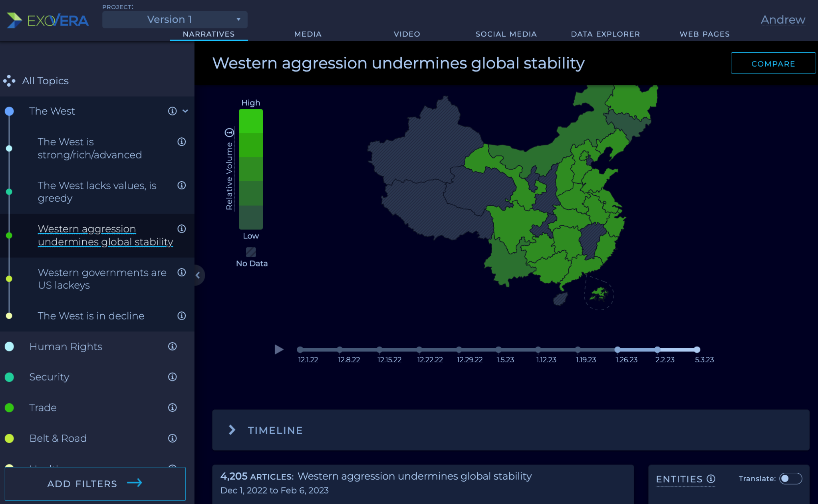
Task: Select the 1.26.23 timeline marker
Action: (x=617, y=349)
